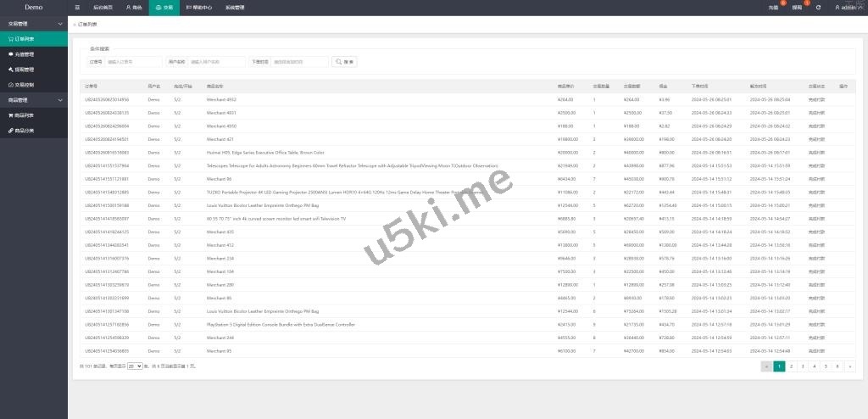The height and width of the screenshot is (419, 868).
Task: Open the 系统管理 top menu
Action: pos(234,7)
